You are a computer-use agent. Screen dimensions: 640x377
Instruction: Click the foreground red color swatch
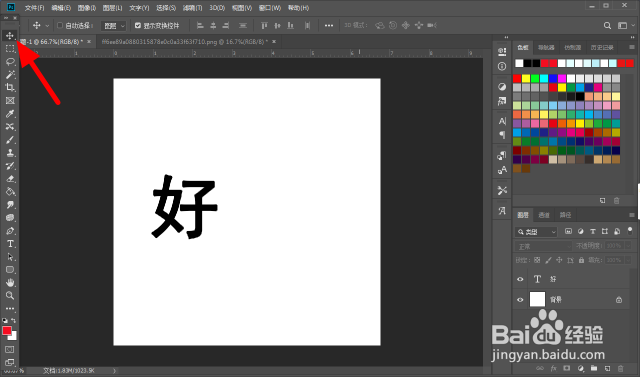tap(7, 331)
